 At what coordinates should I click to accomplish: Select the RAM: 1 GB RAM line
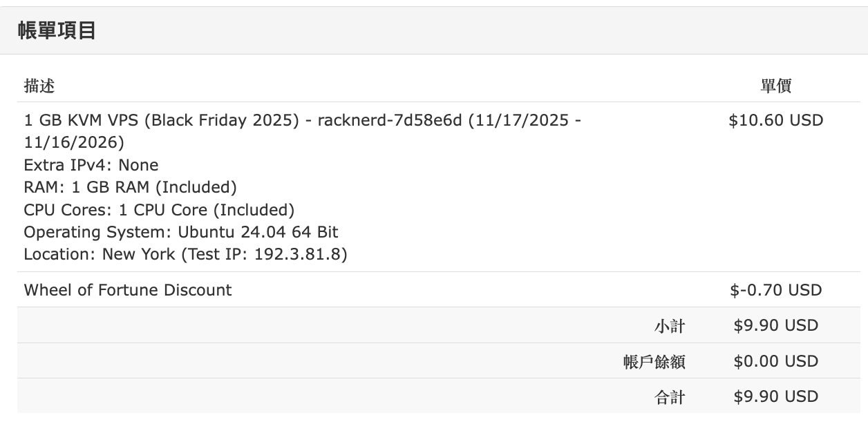[130, 187]
